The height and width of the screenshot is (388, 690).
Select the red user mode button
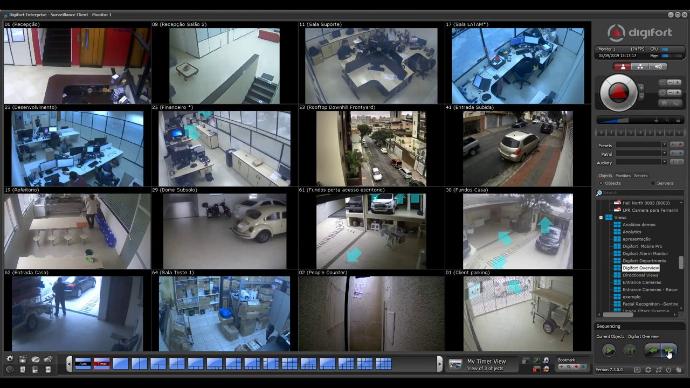(622, 67)
